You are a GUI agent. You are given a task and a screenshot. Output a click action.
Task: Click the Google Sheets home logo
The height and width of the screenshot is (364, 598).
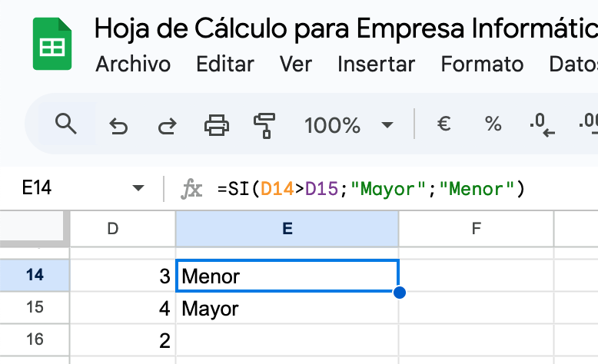(52, 46)
